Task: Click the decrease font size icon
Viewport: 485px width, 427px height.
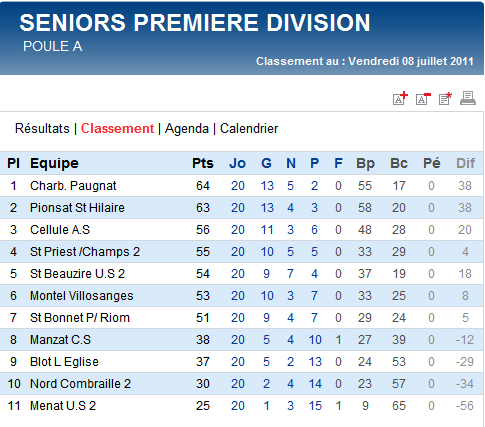Action: pyautogui.click(x=423, y=99)
